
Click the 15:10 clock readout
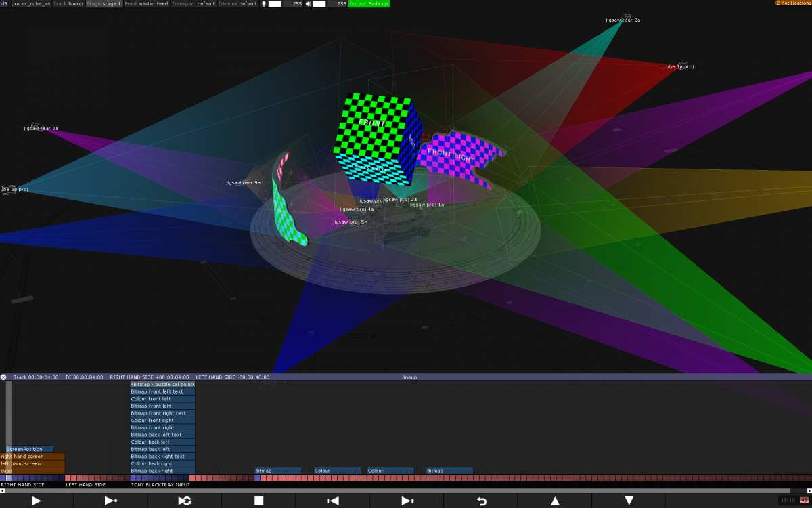click(x=788, y=501)
